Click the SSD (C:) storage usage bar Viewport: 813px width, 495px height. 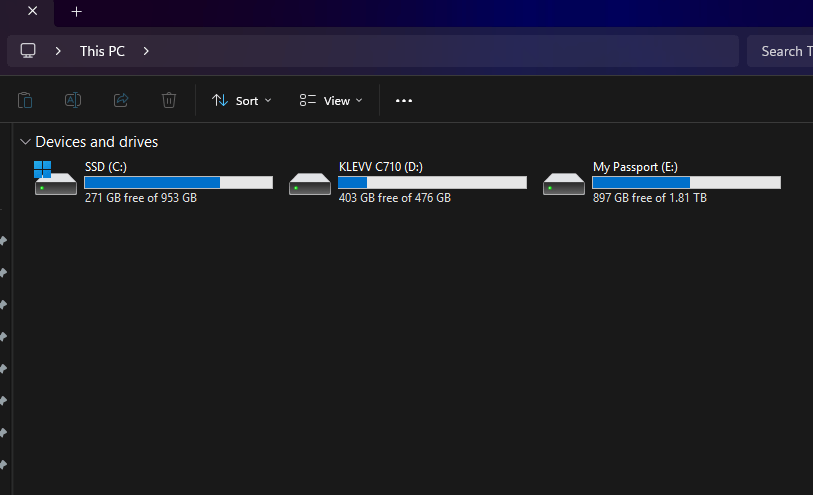tap(178, 182)
